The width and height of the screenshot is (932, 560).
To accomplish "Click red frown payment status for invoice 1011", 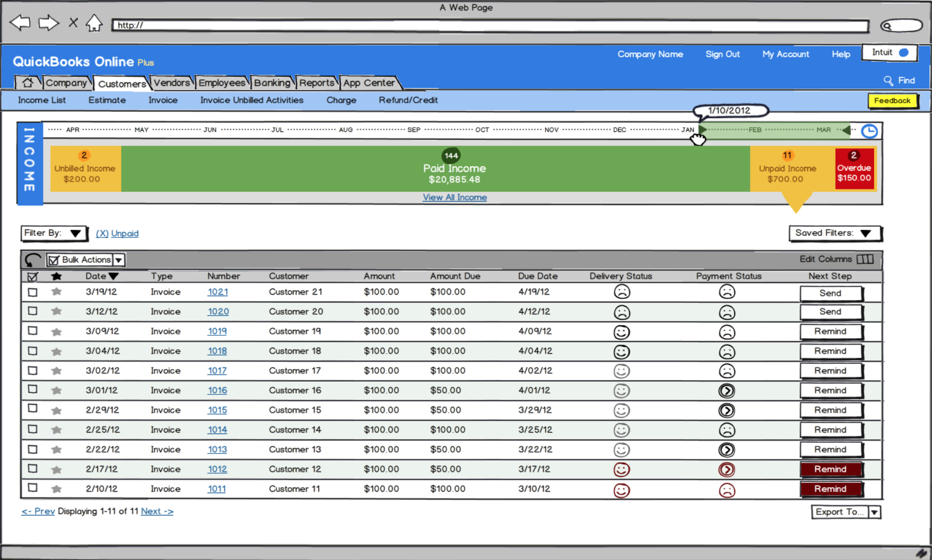I will click(x=727, y=490).
